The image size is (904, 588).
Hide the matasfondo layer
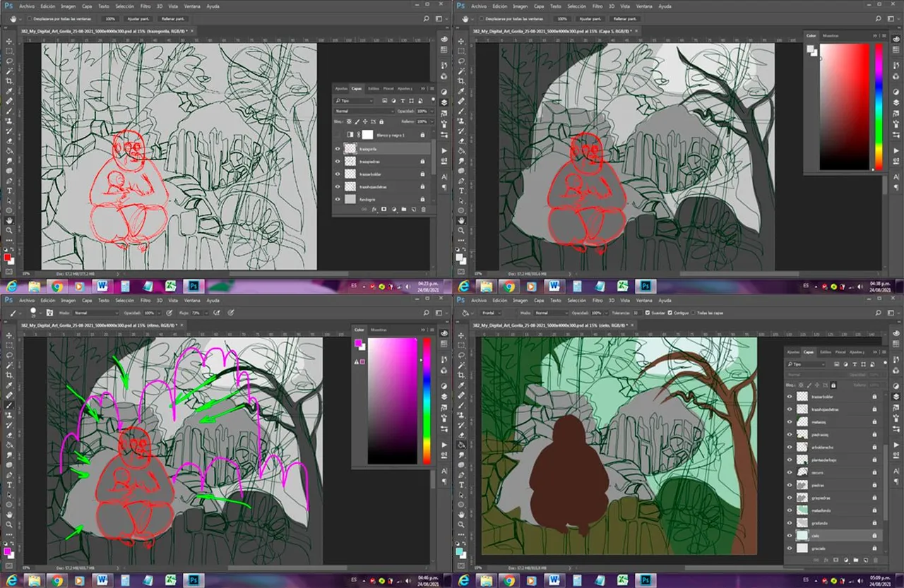pos(790,511)
